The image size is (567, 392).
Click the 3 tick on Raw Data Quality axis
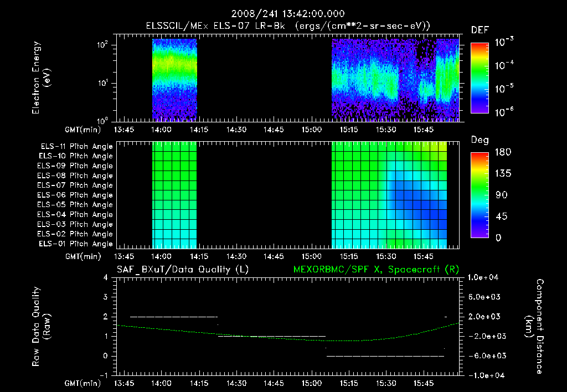[106, 297]
